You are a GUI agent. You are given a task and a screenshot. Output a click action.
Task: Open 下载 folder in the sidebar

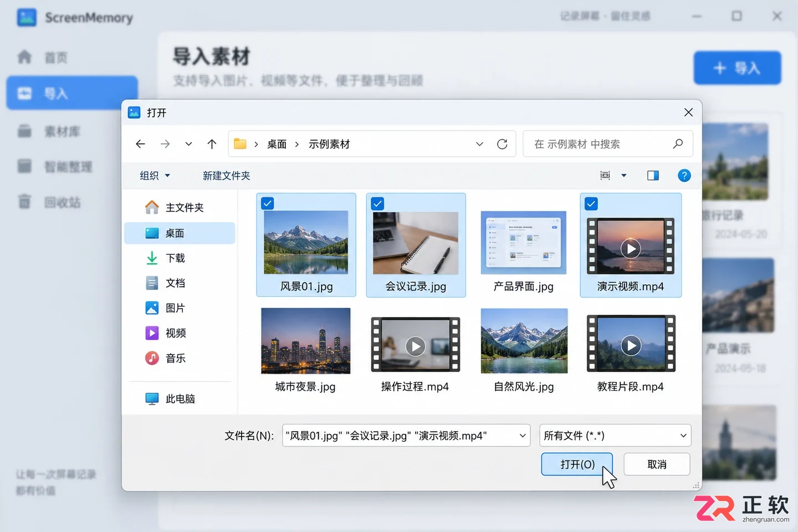(x=180, y=258)
